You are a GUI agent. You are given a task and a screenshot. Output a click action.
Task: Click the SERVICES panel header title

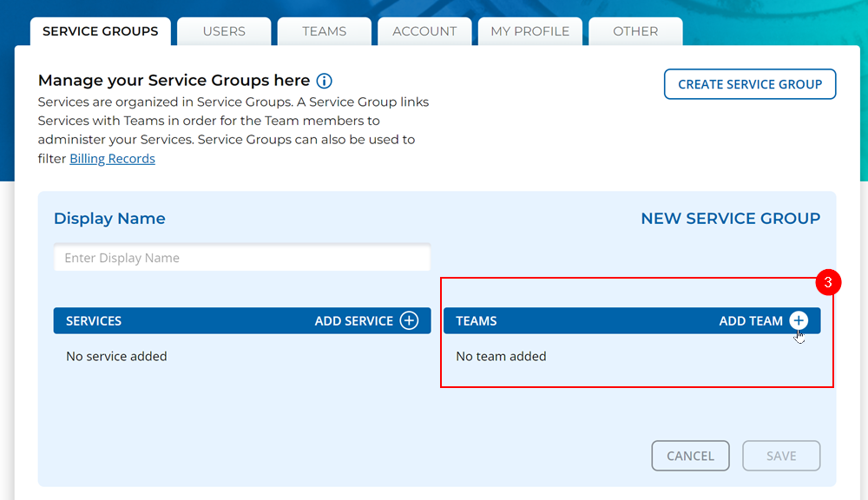coord(94,321)
